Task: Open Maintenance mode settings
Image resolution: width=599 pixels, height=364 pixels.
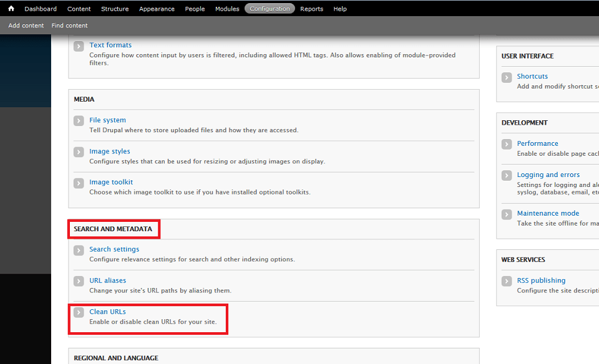Action: coord(548,213)
